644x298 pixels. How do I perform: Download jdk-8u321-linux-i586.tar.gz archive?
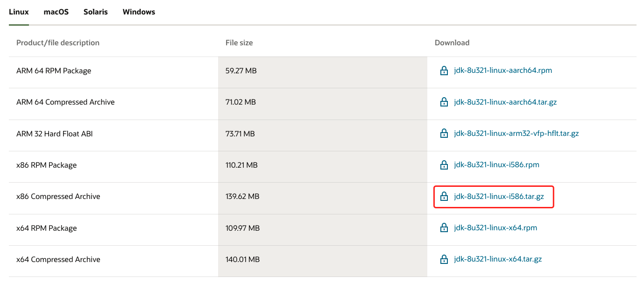[499, 196]
